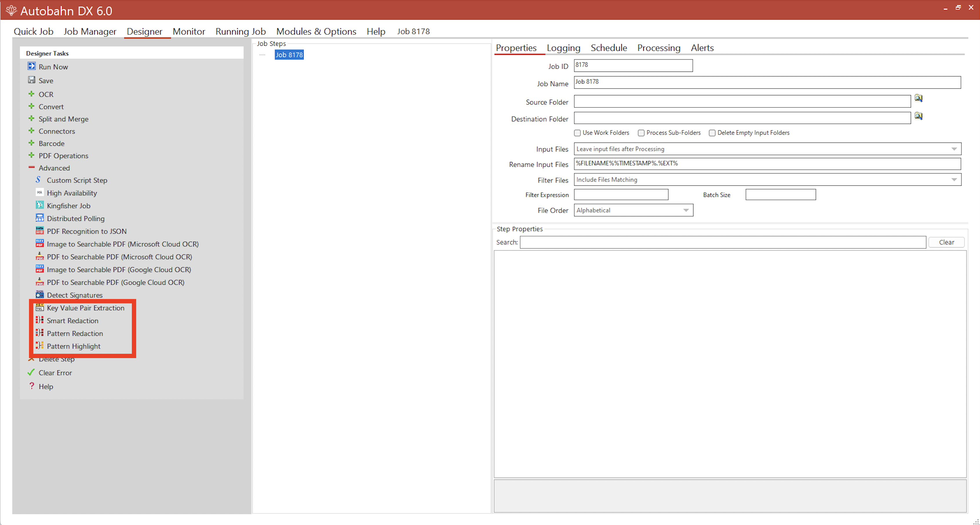The width and height of the screenshot is (980, 525).
Task: Click the Run Now arrow icon
Action: tap(32, 66)
